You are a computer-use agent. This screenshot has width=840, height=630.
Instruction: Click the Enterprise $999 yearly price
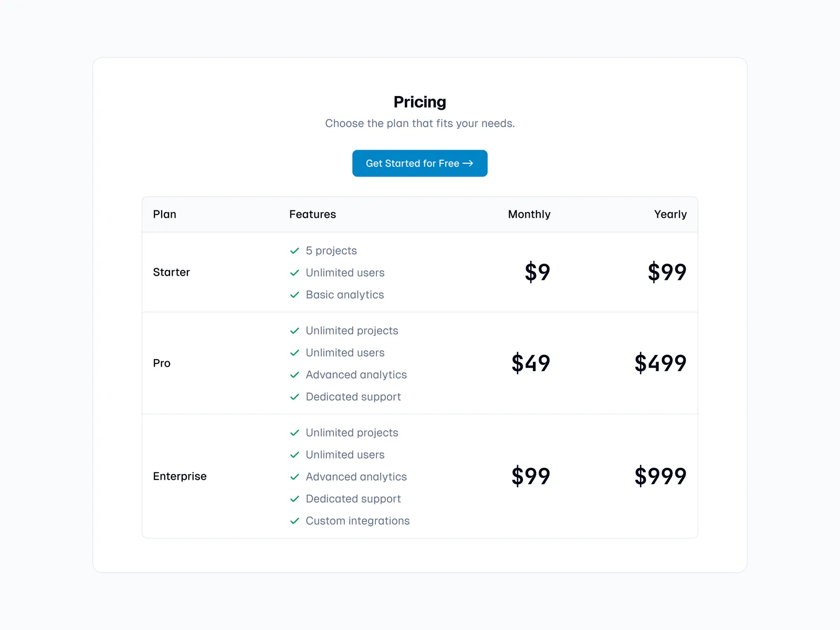660,476
